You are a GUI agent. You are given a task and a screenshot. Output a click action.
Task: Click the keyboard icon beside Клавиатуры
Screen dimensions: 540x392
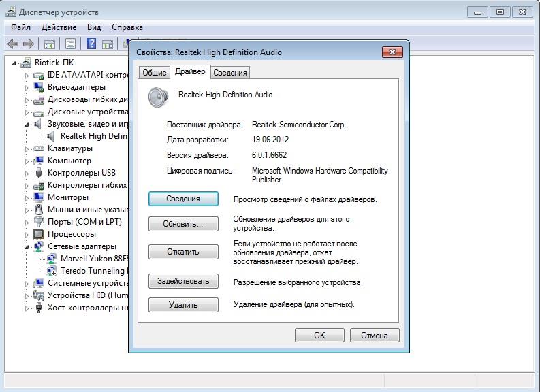tap(38, 148)
